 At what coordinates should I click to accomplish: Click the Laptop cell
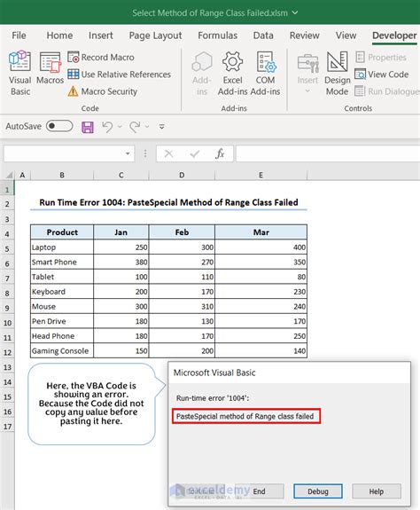(x=62, y=247)
